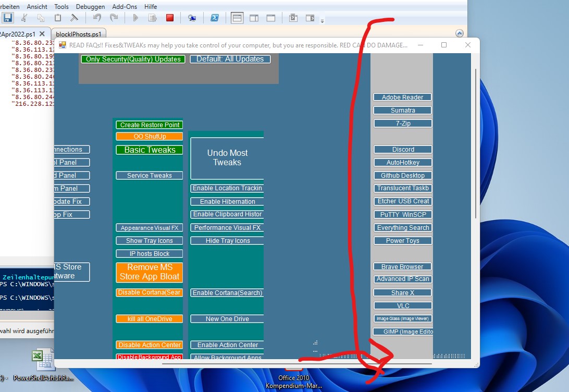
Task: Click Enable Action Center button
Action: (227, 345)
